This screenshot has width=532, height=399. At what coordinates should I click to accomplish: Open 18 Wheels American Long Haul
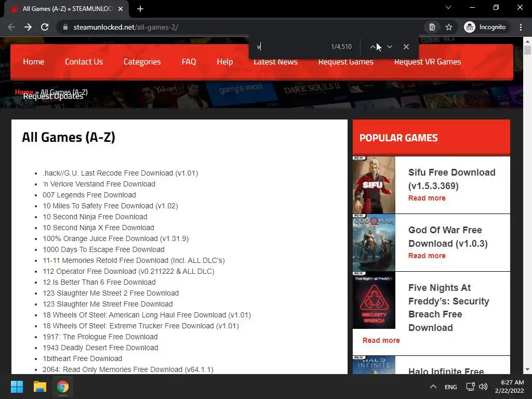pos(147,315)
